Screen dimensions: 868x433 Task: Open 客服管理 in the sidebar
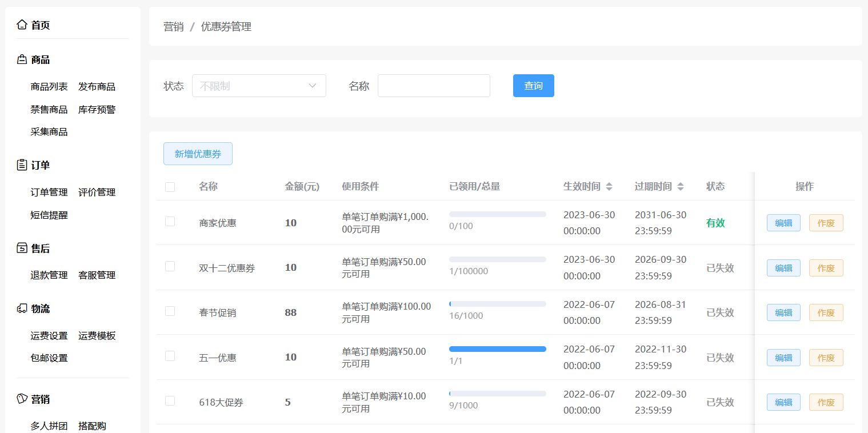97,275
